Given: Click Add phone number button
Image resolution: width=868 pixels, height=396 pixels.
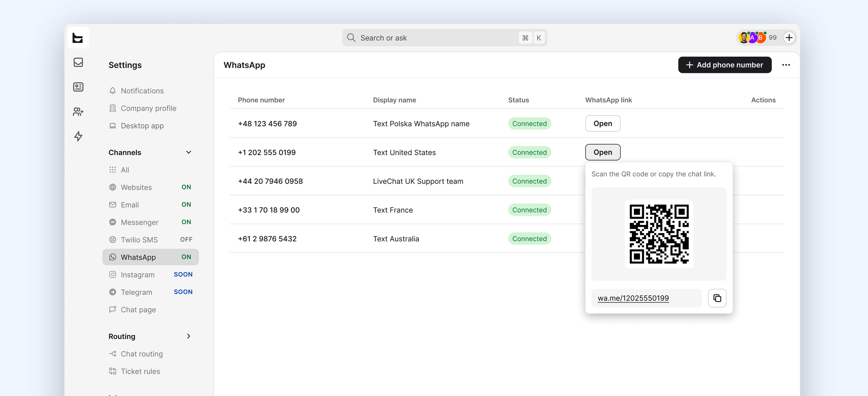Looking at the screenshot, I should tap(725, 65).
